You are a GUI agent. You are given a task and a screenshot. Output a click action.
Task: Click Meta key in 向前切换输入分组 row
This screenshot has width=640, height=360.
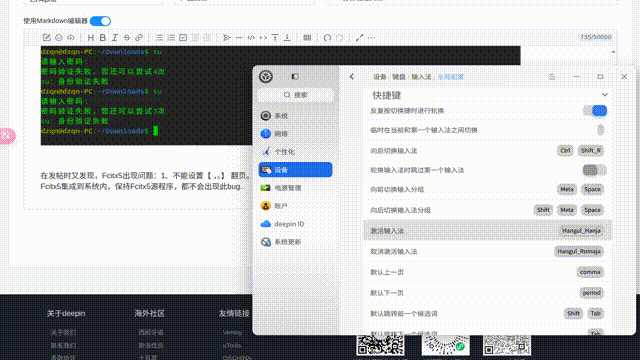click(567, 189)
